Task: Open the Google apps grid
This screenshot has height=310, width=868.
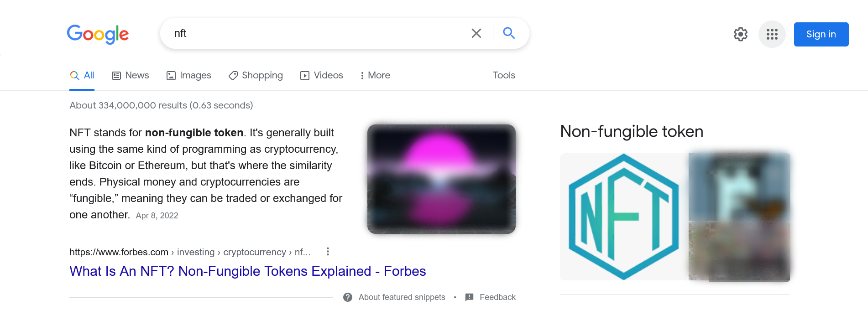Action: coord(772,34)
